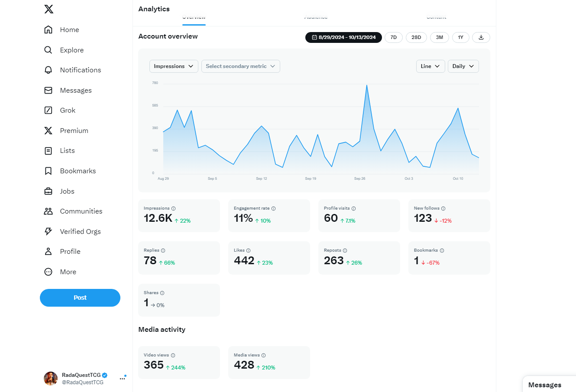
Task: Select the 3M time range
Action: click(x=440, y=37)
